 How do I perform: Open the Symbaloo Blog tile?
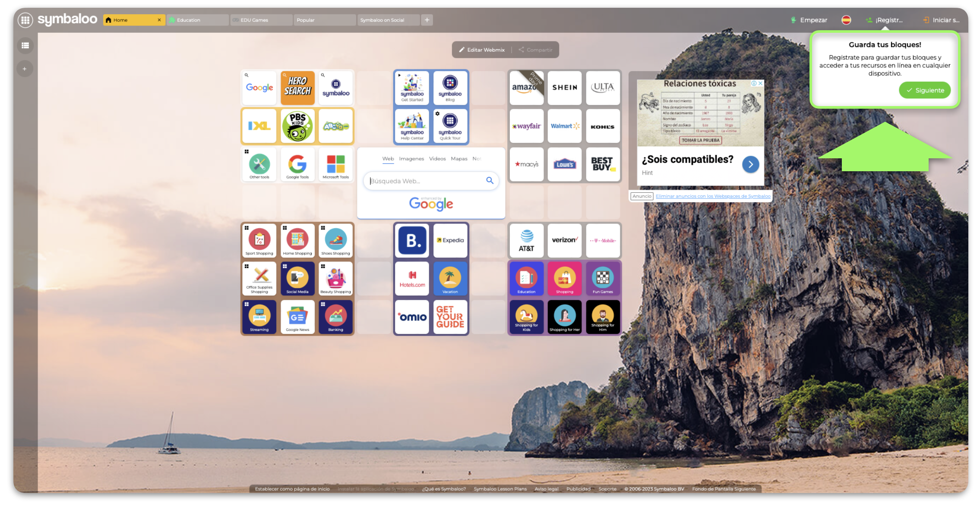pyautogui.click(x=450, y=88)
